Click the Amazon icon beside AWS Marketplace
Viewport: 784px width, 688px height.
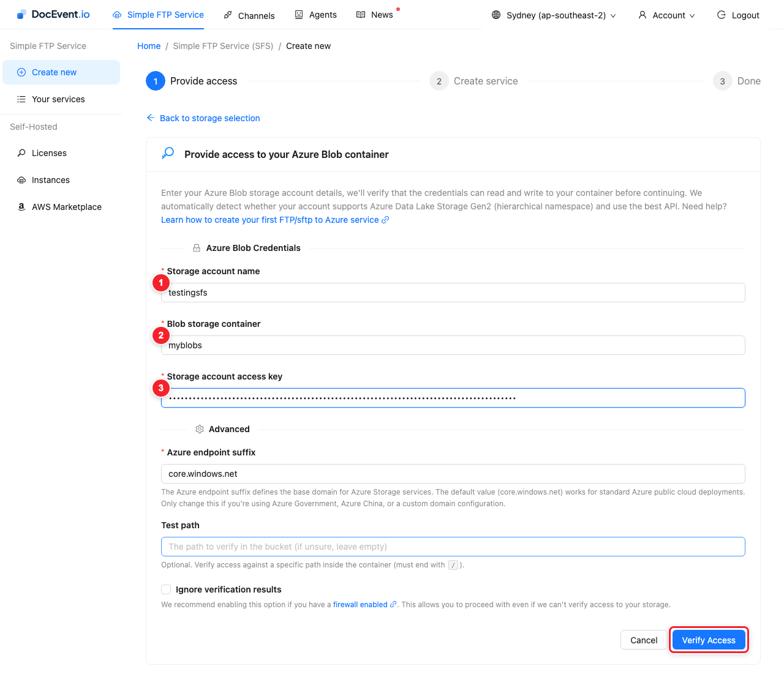(x=21, y=207)
